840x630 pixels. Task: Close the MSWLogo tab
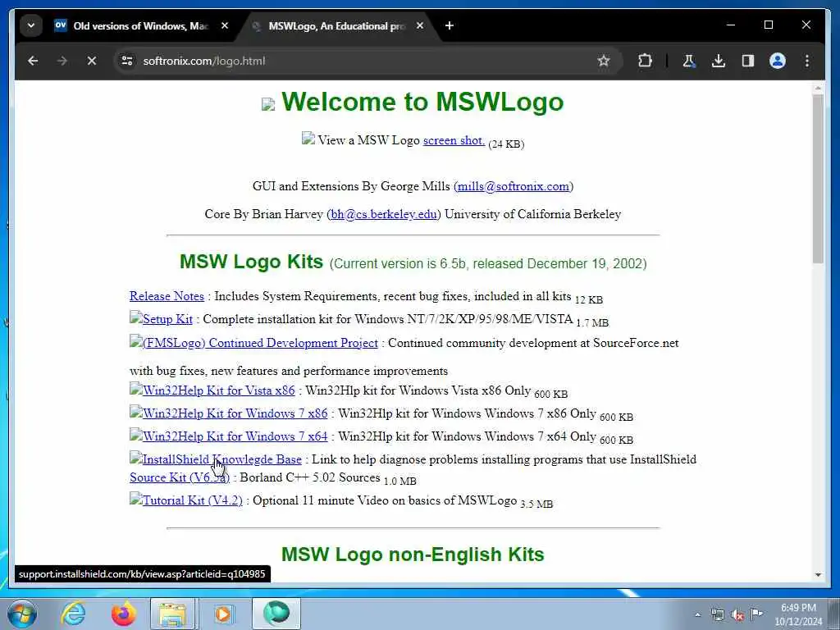point(420,25)
